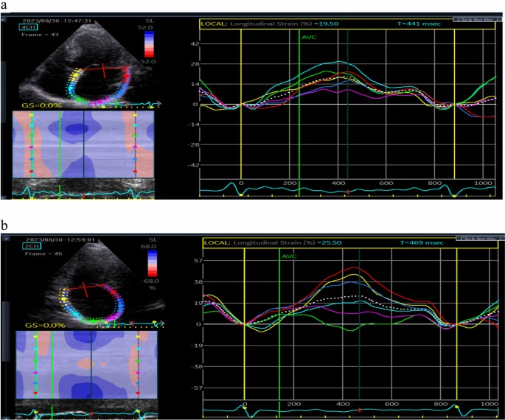Click the magenta segment marker on 4CH tracing
505x420 pixels.
pos(100,102)
